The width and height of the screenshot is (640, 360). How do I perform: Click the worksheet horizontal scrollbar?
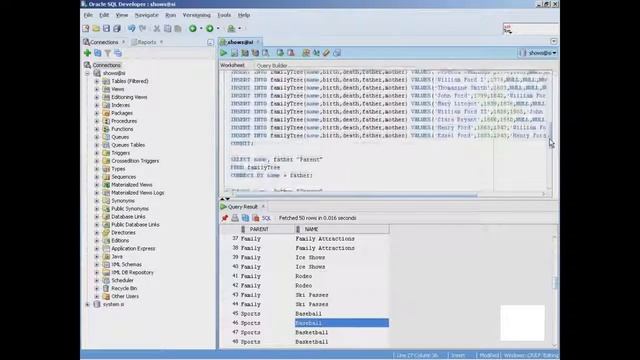tap(355, 195)
